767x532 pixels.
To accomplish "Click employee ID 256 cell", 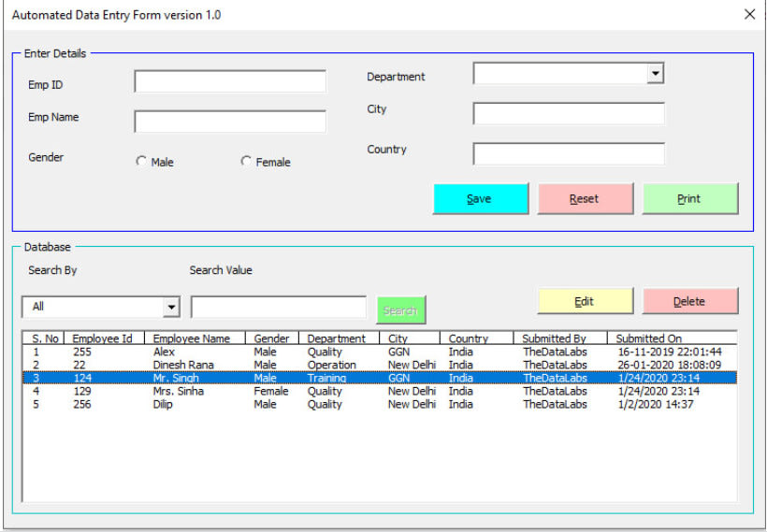I will coord(82,405).
